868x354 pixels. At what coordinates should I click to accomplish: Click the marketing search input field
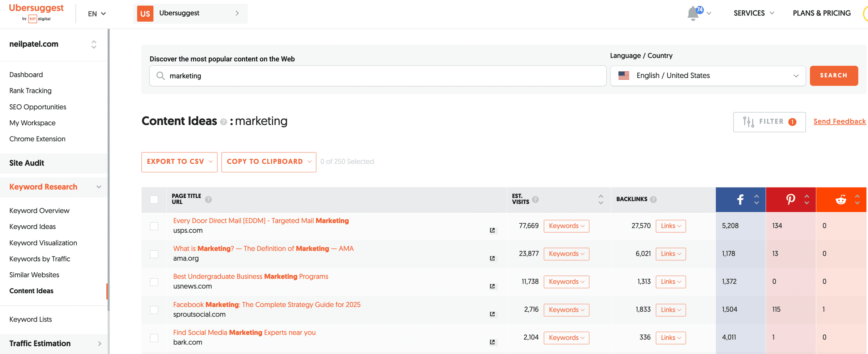tap(378, 76)
